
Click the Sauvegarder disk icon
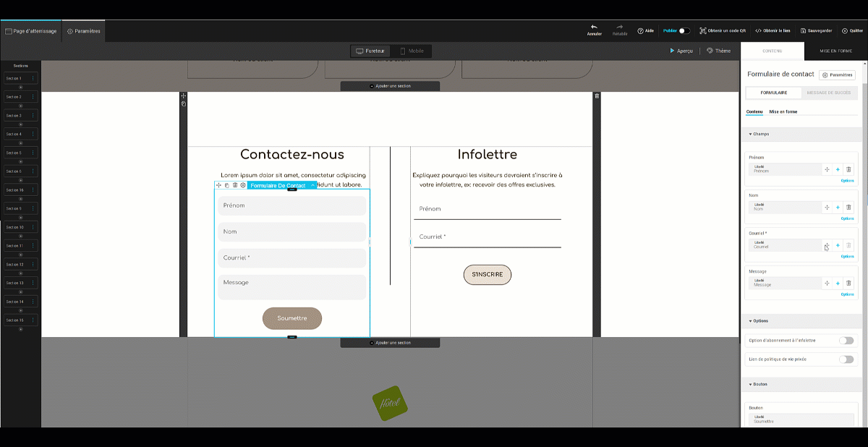pos(802,31)
